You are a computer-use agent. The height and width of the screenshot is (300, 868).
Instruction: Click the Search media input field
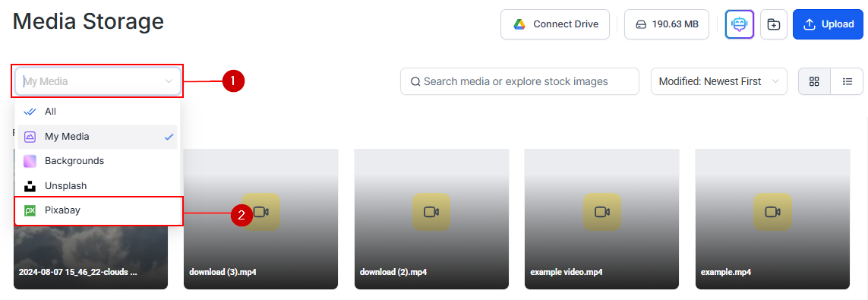[x=519, y=81]
